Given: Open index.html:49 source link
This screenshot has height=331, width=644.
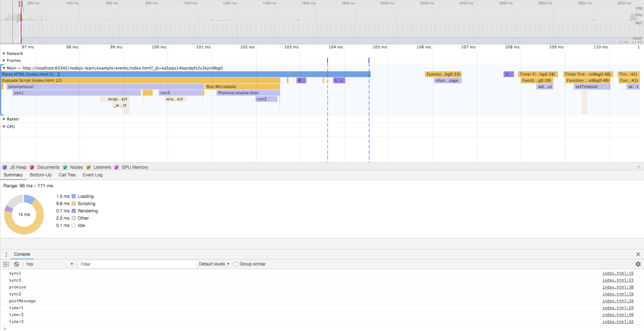Looking at the screenshot, I should pos(618,314).
